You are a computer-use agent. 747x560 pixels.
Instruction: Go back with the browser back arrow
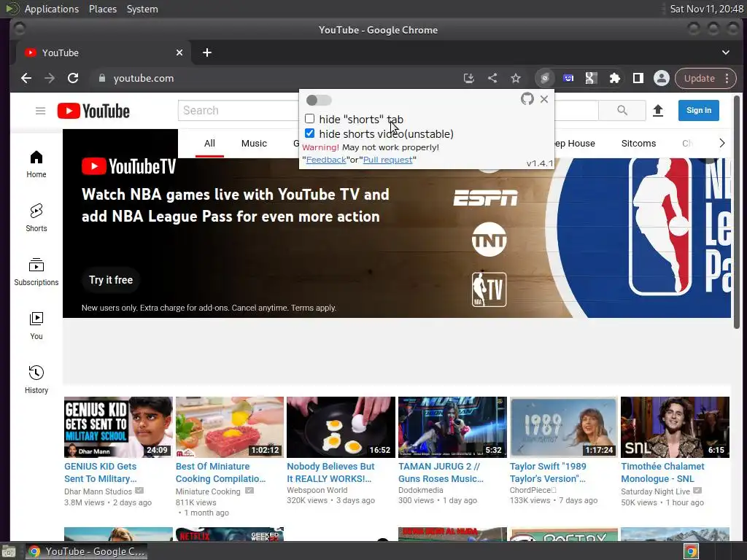[26, 78]
